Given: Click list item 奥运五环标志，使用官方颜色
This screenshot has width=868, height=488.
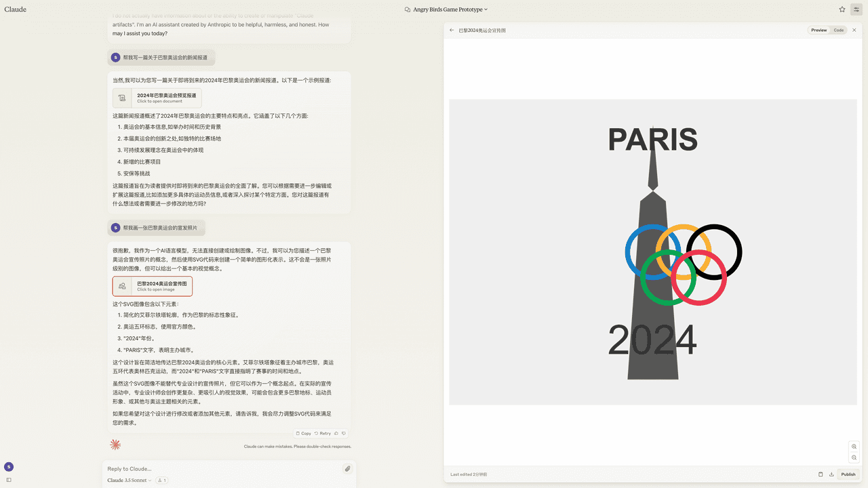Looking at the screenshot, I should coord(159,327).
